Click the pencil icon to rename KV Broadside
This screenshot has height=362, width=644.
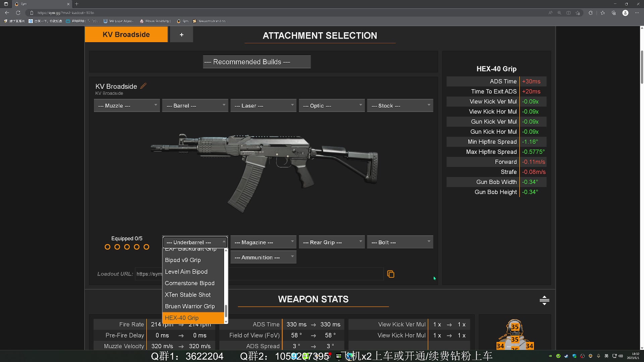[144, 86]
